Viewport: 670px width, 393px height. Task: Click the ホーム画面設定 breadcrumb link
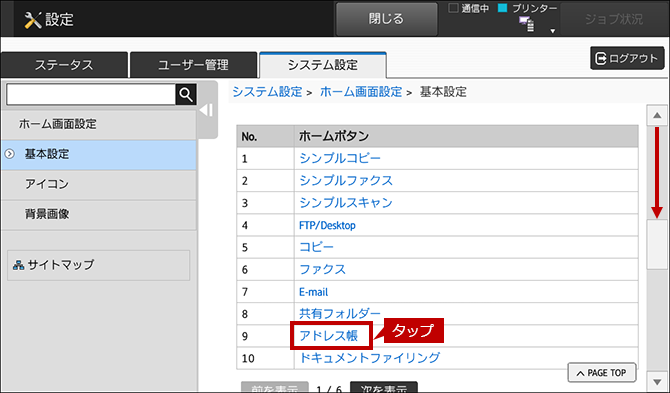tap(361, 92)
